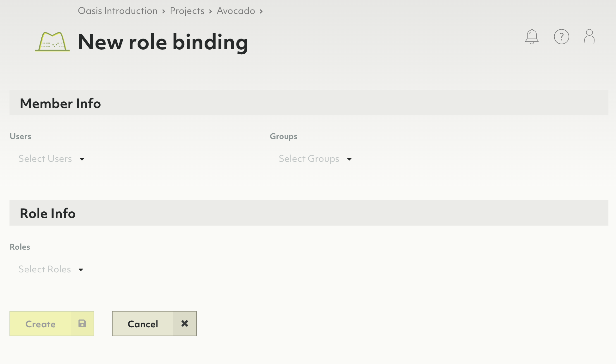Open the notifications bell icon

(532, 36)
